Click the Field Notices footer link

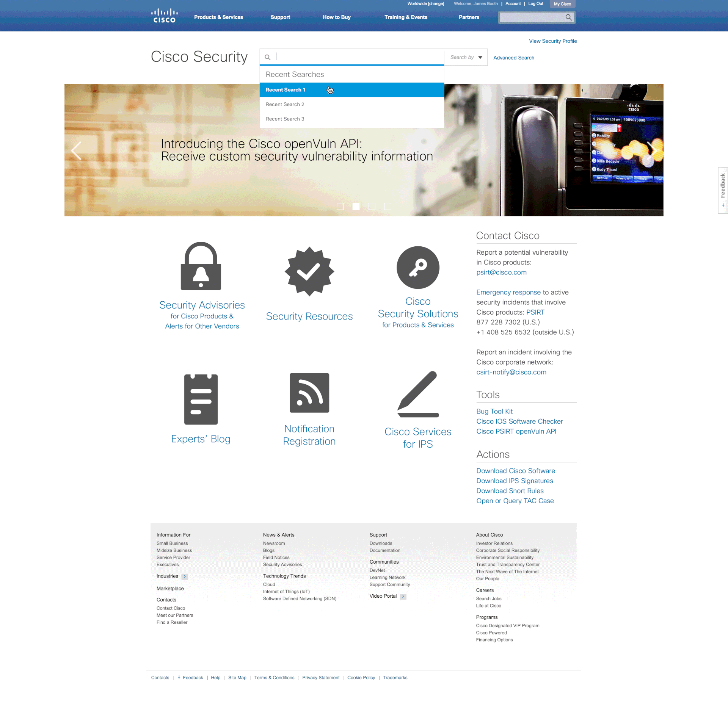pyautogui.click(x=276, y=558)
